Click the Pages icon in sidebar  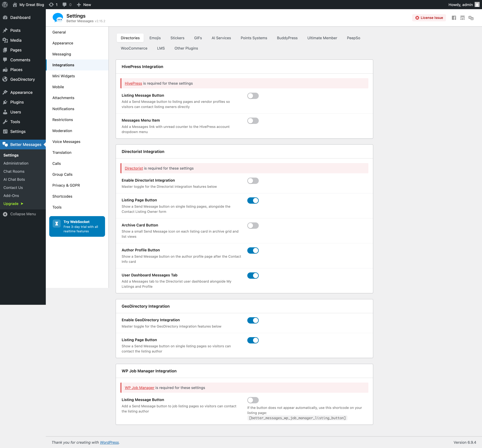(5, 50)
